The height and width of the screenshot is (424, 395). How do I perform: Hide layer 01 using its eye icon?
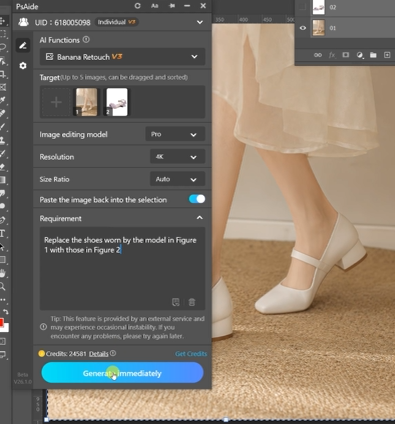(x=303, y=28)
